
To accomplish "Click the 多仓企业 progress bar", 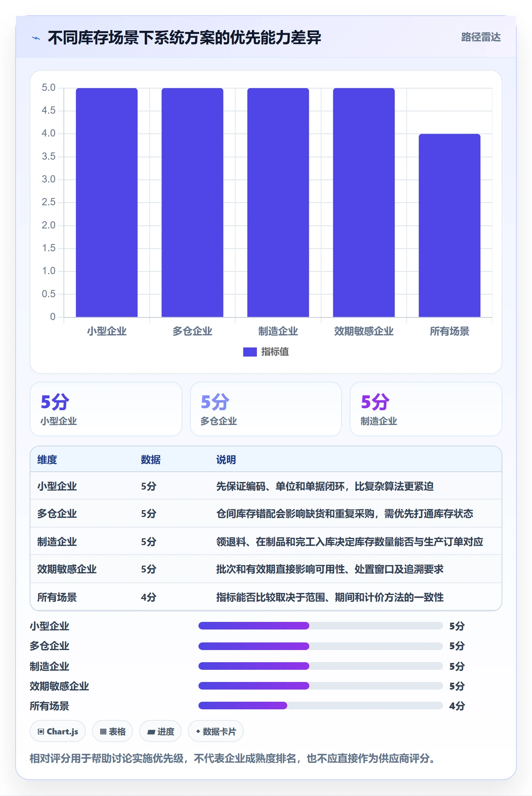I will click(x=321, y=646).
